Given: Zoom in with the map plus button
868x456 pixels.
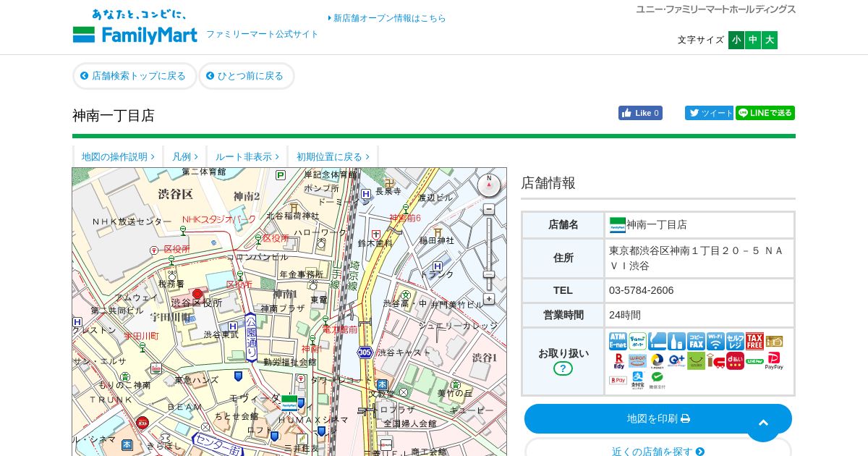Looking at the screenshot, I should (x=489, y=298).
